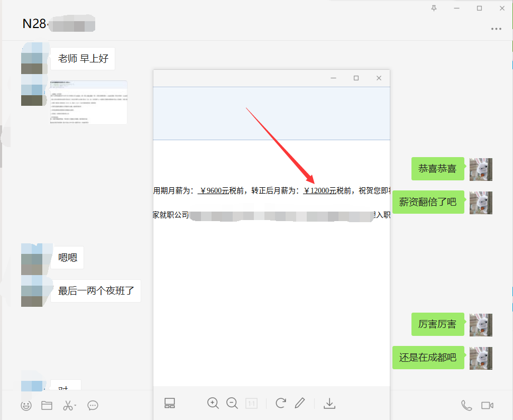Image resolution: width=513 pixels, height=420 pixels.
Task: Toggle pin chat window on top
Action: [434, 8]
